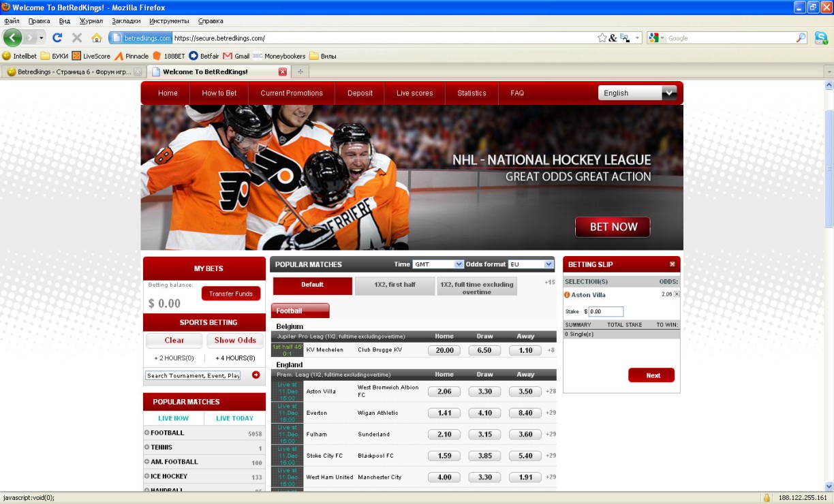This screenshot has width=834, height=504.
Task: Open the Закладки menu
Action: 126,21
